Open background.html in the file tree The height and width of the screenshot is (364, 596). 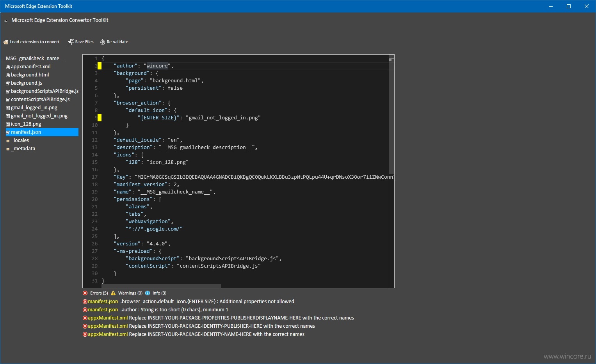point(30,75)
